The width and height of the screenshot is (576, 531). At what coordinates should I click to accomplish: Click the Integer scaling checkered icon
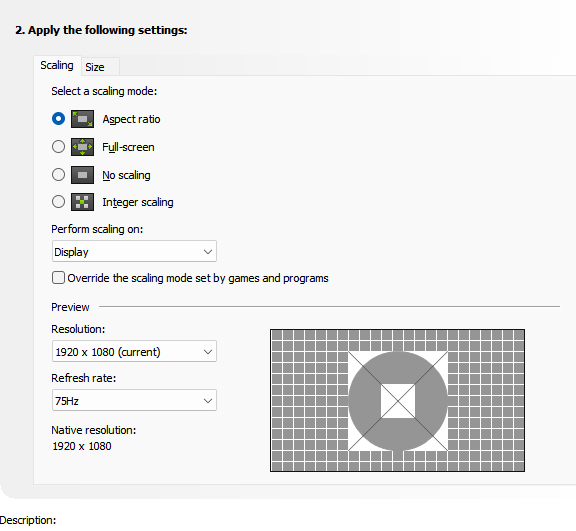[x=82, y=202]
